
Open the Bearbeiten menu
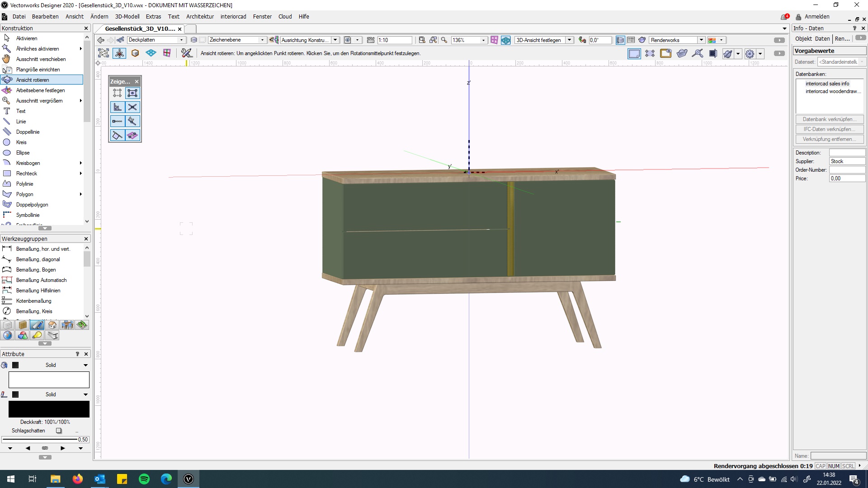[45, 17]
